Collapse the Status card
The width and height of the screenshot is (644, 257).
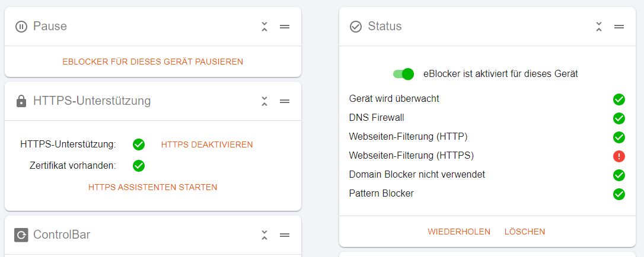tap(599, 27)
